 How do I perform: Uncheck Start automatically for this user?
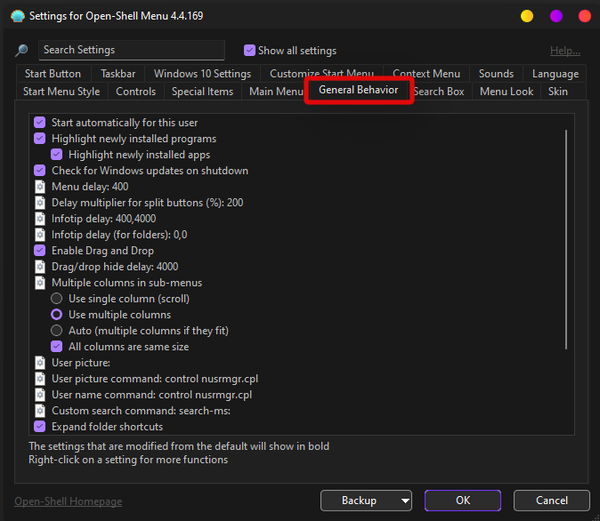(40, 123)
